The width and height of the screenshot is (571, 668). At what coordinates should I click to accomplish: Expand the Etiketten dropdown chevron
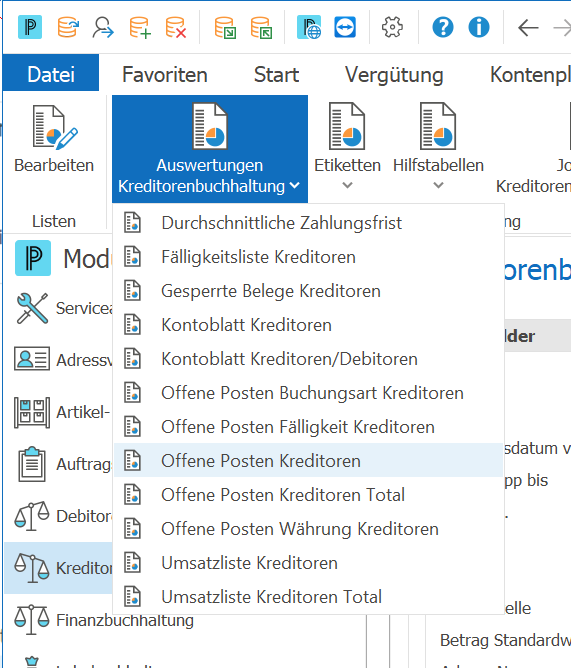pyautogui.click(x=347, y=185)
